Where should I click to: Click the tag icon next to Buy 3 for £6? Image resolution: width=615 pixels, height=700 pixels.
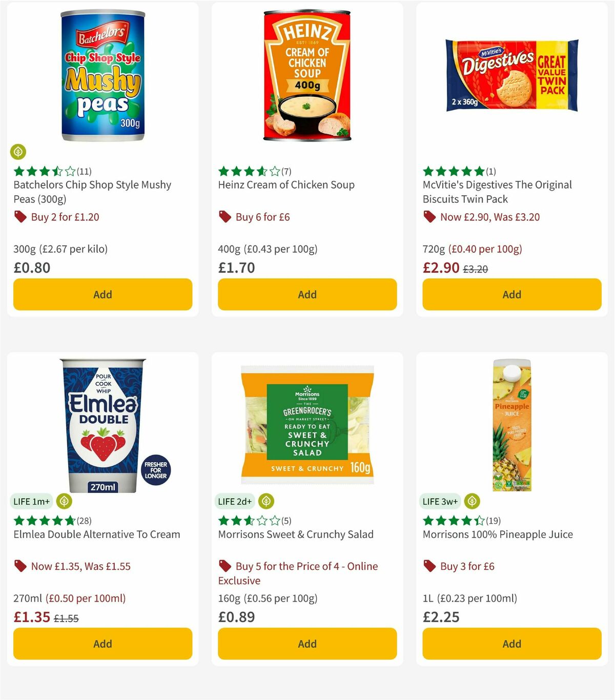(428, 566)
